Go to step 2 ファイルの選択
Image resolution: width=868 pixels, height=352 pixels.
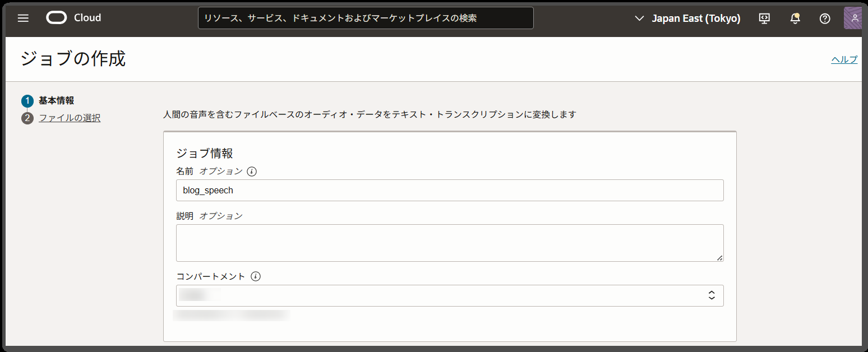tap(70, 118)
